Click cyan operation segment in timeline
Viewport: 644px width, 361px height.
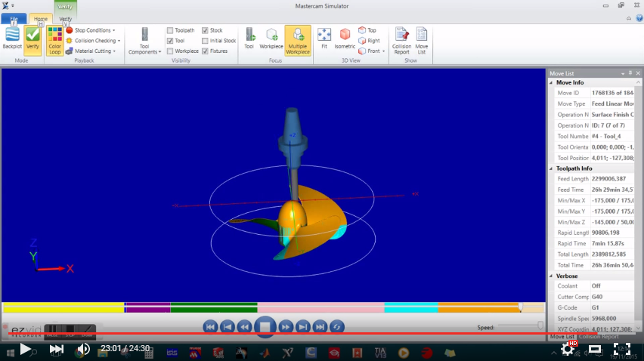click(x=411, y=307)
